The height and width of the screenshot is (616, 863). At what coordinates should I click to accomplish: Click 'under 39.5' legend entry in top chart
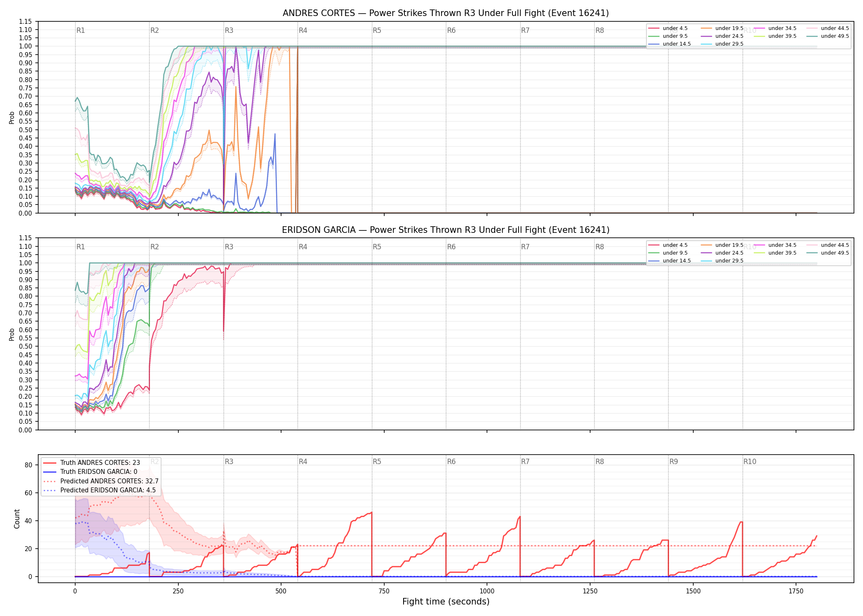[775, 36]
